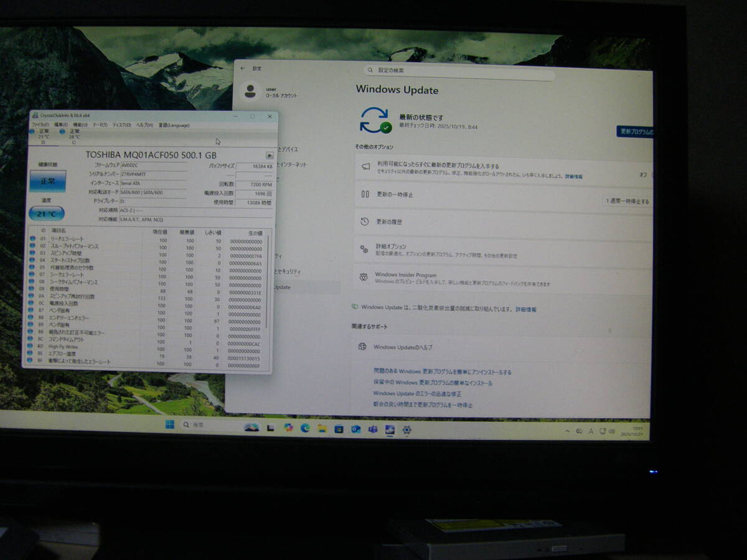The height and width of the screenshot is (560, 747).
Task: Open Microsoft Teams from the taskbar
Action: coord(372,429)
